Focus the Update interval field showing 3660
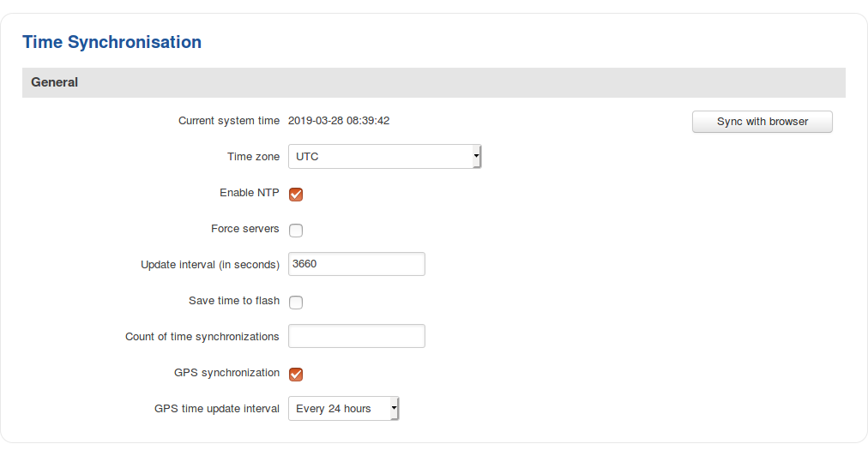Image resolution: width=868 pixels, height=456 pixels. pyautogui.click(x=356, y=264)
